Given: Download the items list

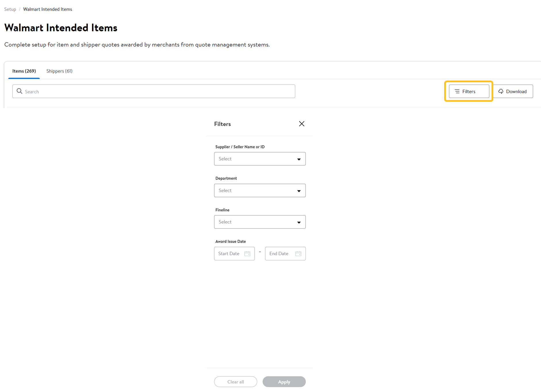Looking at the screenshot, I should pos(513,91).
